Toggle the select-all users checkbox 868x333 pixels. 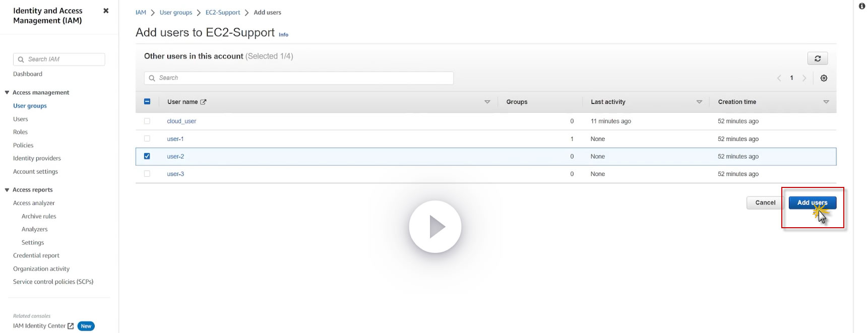(x=147, y=101)
